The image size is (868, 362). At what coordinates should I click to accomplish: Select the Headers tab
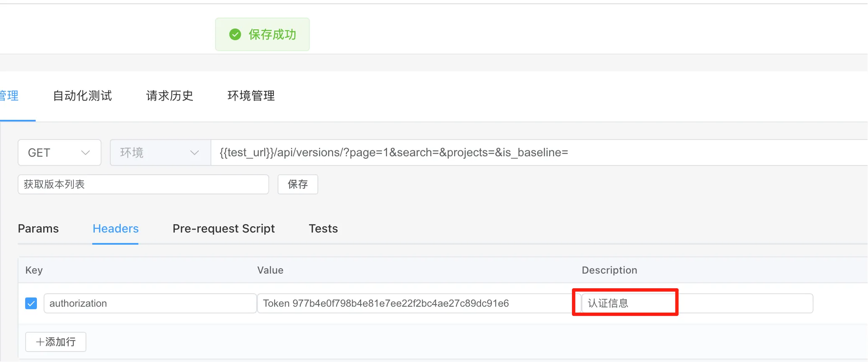click(x=115, y=229)
